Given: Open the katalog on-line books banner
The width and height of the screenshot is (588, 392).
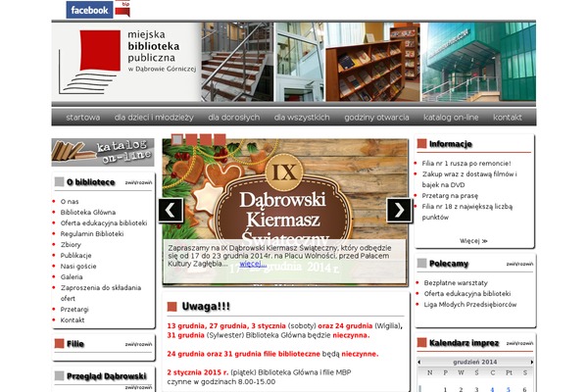Looking at the screenshot, I should coord(103,152).
